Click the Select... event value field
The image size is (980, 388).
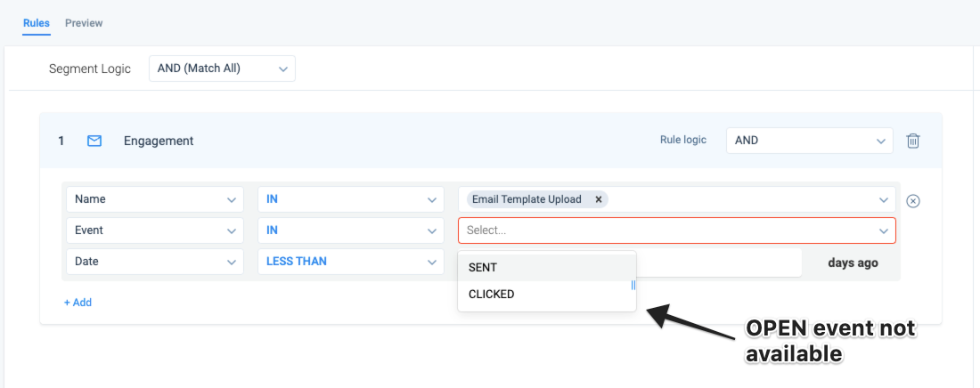[x=677, y=230]
